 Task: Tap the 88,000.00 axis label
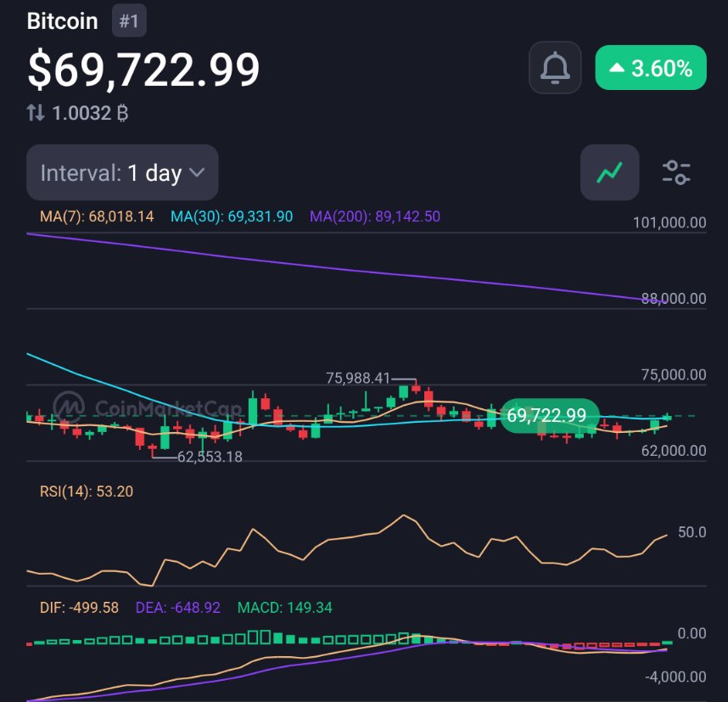(x=674, y=299)
